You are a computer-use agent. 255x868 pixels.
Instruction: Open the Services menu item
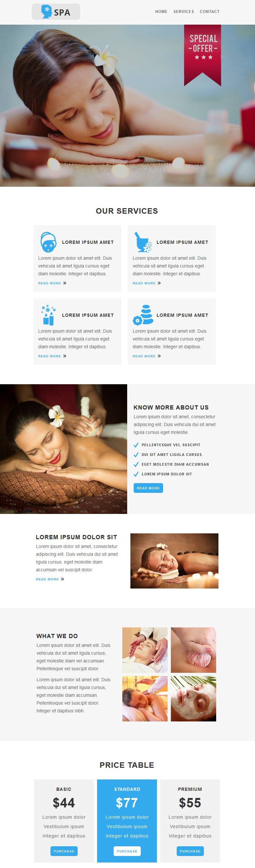click(184, 11)
